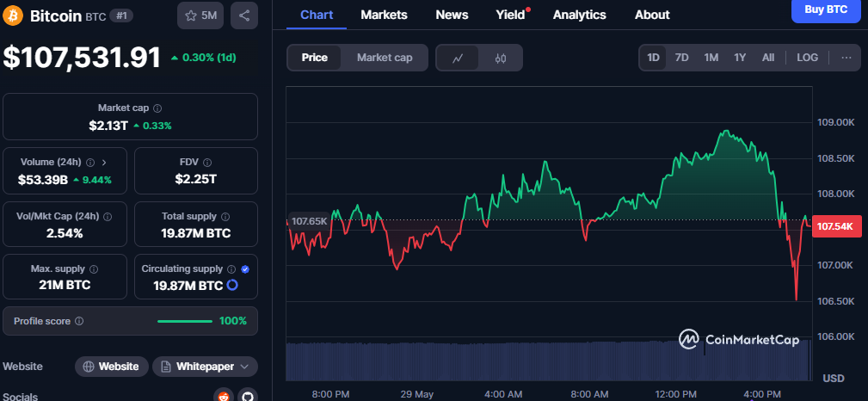Click the 0.30% (1d) change indicator
The height and width of the screenshot is (401, 868).
(204, 58)
